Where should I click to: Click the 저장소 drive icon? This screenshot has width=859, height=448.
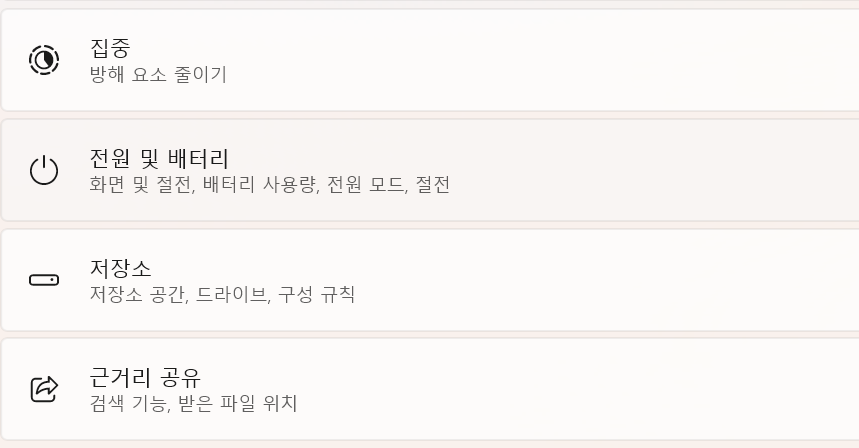[x=44, y=280]
